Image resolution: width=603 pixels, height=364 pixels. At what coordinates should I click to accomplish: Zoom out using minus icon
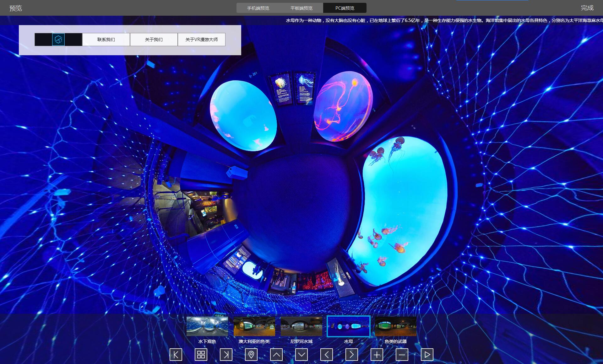point(402,355)
